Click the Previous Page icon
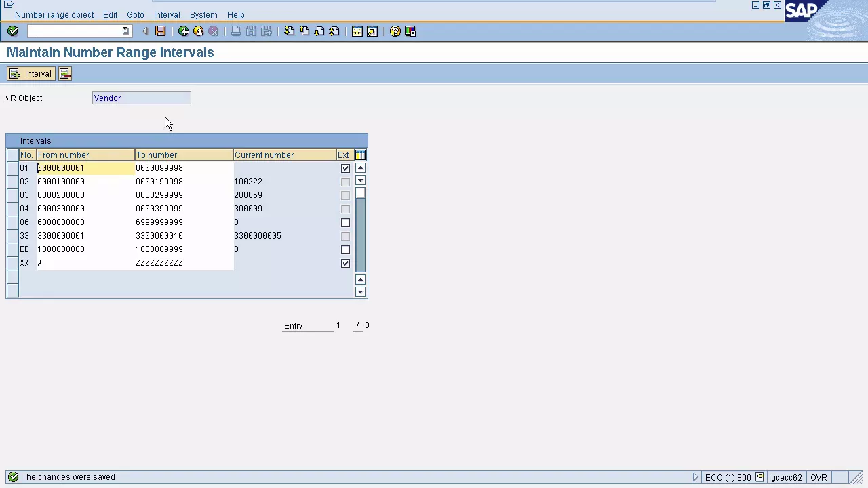Viewport: 868px width, 488px height. (304, 31)
